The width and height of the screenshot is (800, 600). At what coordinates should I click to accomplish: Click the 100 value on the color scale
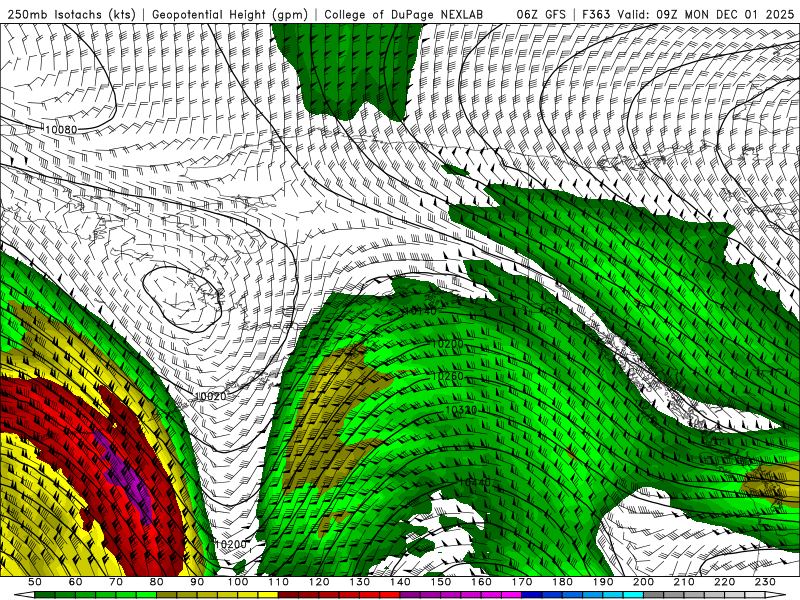238,582
